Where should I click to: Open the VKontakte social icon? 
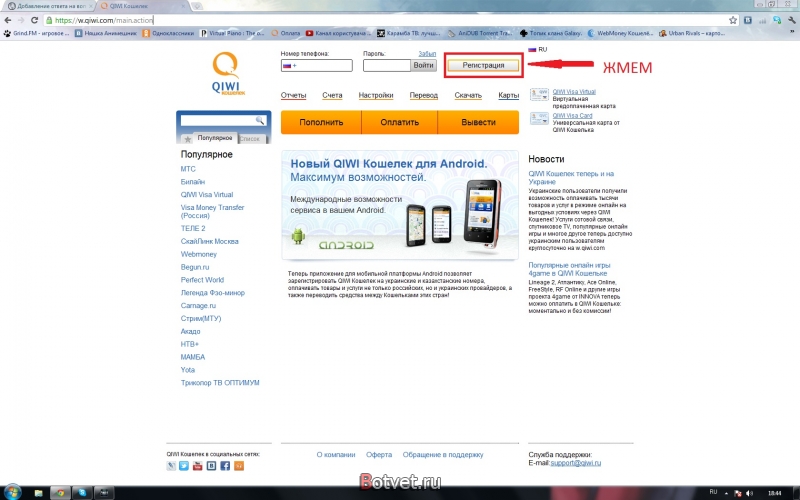[211, 466]
